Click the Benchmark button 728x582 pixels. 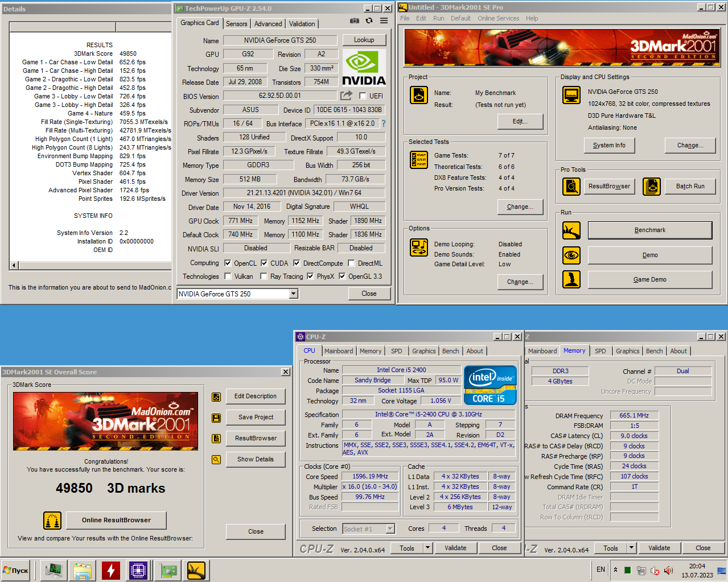pyautogui.click(x=650, y=230)
